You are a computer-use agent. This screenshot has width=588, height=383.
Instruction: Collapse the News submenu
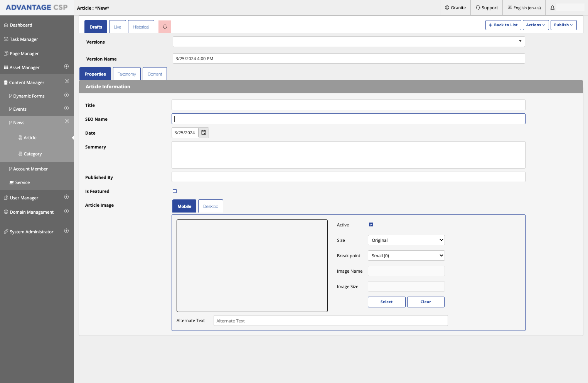coord(67,121)
